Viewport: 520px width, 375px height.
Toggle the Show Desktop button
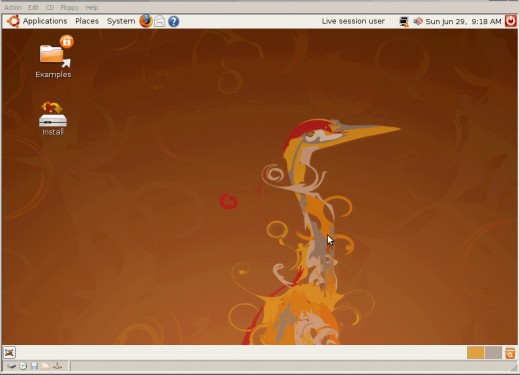9,352
